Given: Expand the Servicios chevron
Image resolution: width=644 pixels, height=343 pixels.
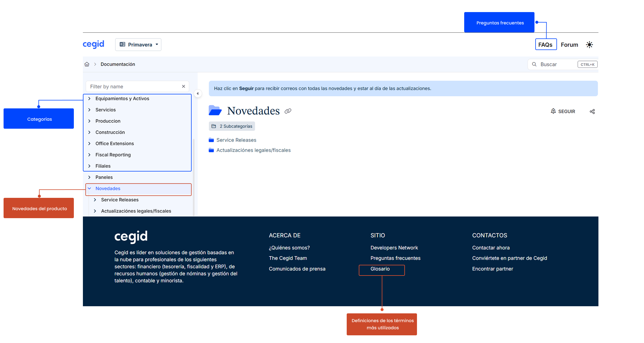Looking at the screenshot, I should point(89,110).
